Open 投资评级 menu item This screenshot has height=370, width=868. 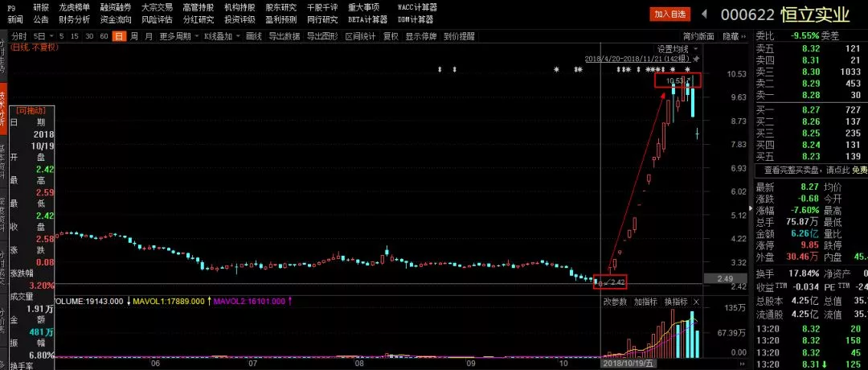tap(240, 20)
